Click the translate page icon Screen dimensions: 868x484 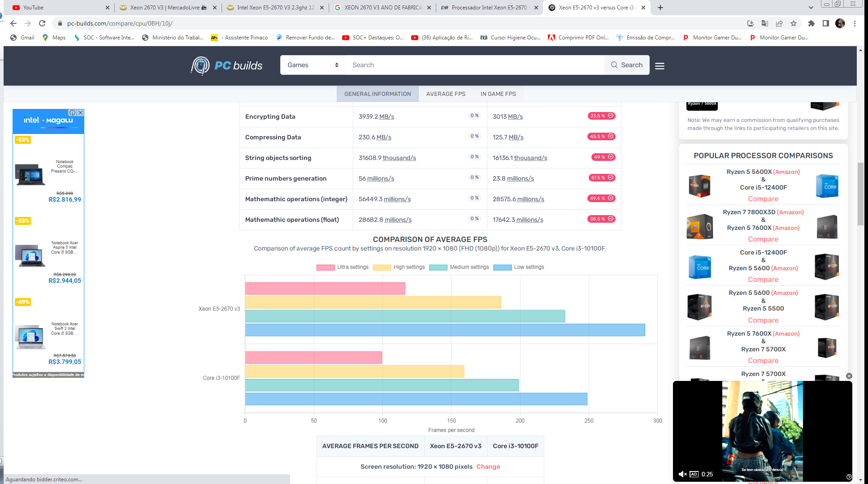765,23
